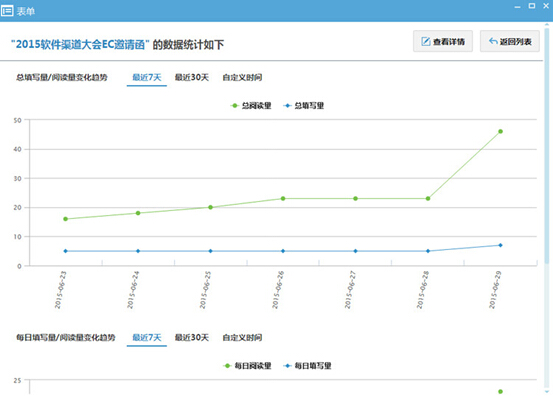Click the green data point for 2015-06-26

(x=283, y=199)
